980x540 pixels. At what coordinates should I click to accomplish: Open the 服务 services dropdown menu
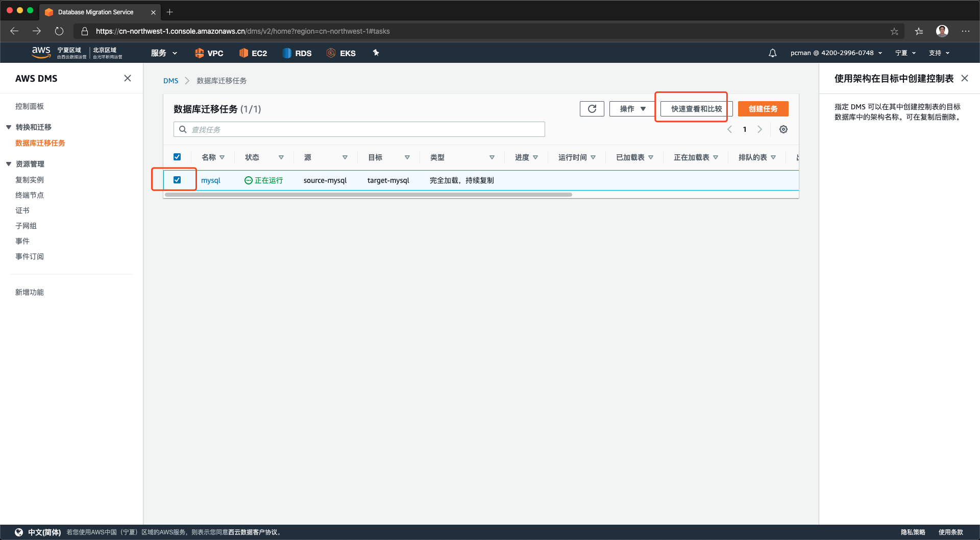tap(164, 53)
